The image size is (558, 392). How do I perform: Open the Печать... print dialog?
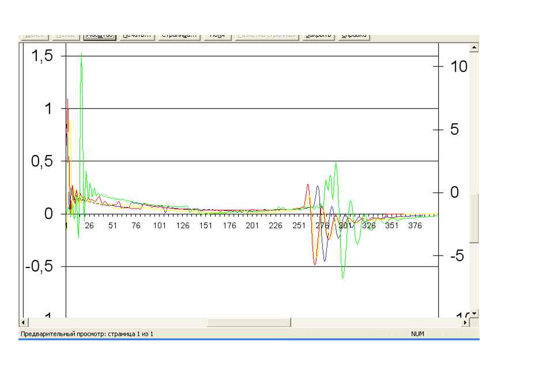click(x=137, y=37)
